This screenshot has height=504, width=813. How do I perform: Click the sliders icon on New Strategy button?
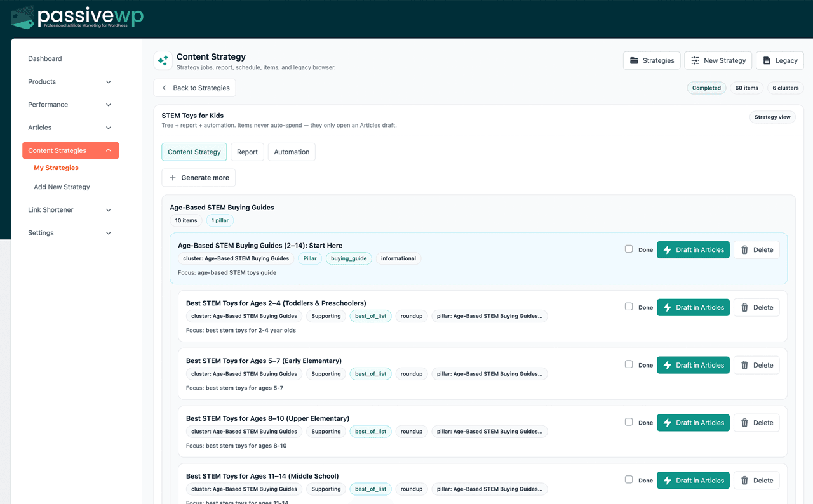[x=695, y=60]
